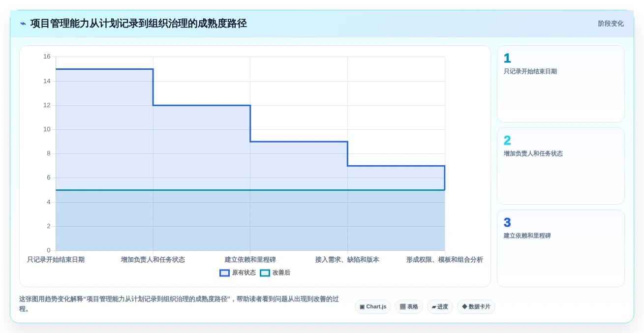This screenshot has height=333, width=644.
Task: Click the blue 原有状态 legend swatch
Action: click(224, 273)
